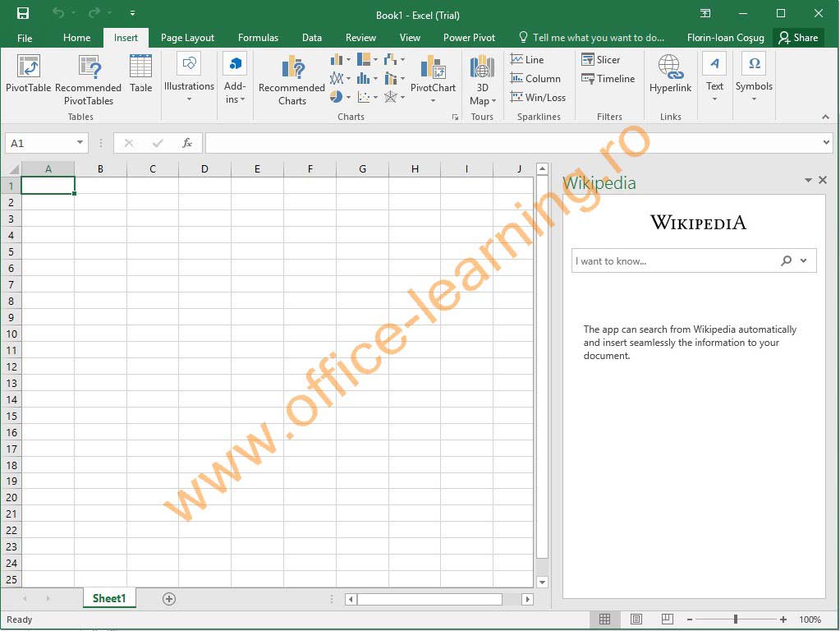Insert a line or area chart
Image resolution: width=840 pixels, height=631 pixels.
click(x=340, y=78)
